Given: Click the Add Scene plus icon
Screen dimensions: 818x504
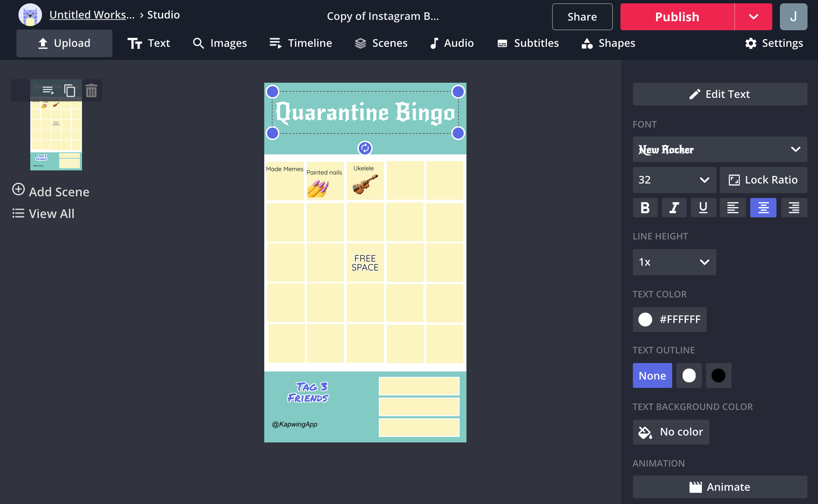Looking at the screenshot, I should click(x=18, y=189).
